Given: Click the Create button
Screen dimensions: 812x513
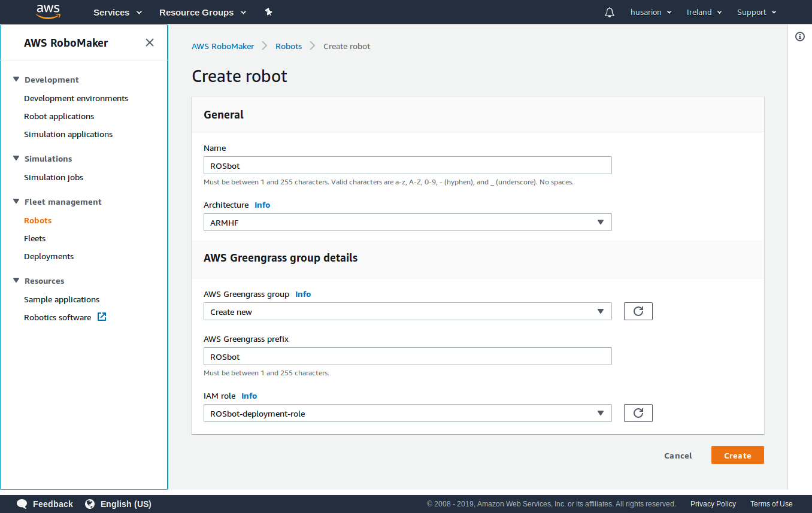Looking at the screenshot, I should click(738, 455).
